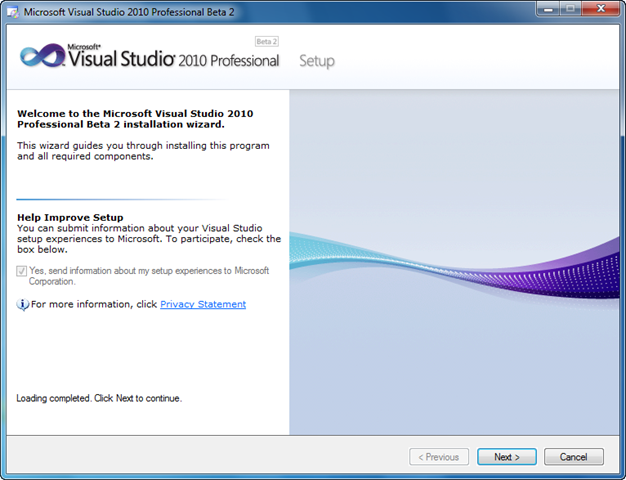Open the Privacy Statement link
The height and width of the screenshot is (480, 626).
pyautogui.click(x=203, y=304)
